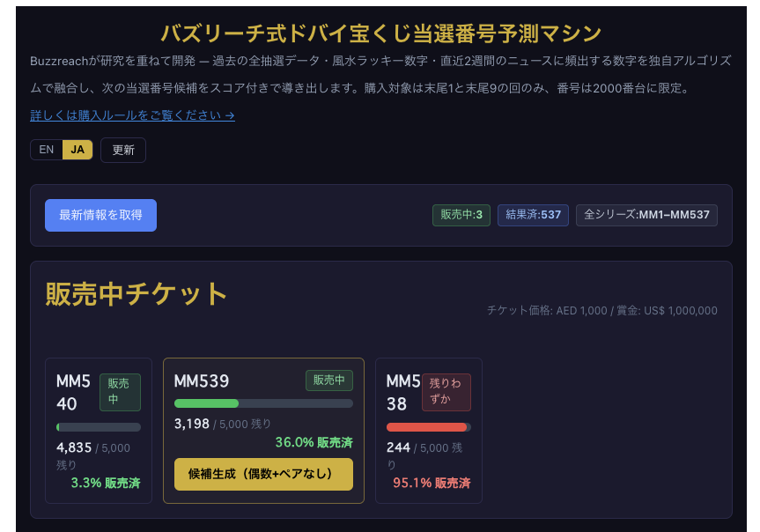Screen dimensions: 760x532
Task: Click the red MM538 sales progress bar
Action: click(x=428, y=427)
